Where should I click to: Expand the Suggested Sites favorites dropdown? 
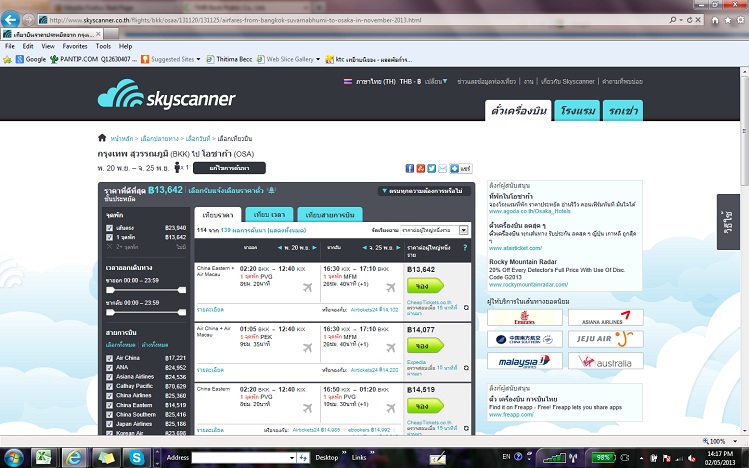click(x=198, y=59)
